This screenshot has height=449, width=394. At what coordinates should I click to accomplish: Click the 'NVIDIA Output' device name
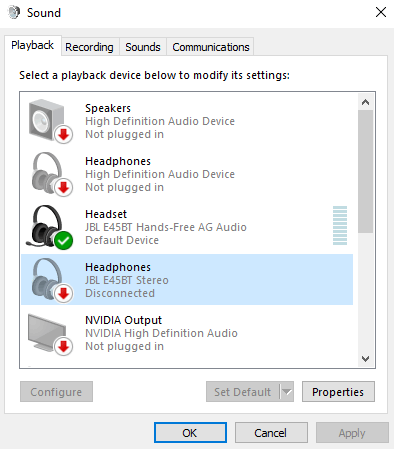click(x=123, y=320)
